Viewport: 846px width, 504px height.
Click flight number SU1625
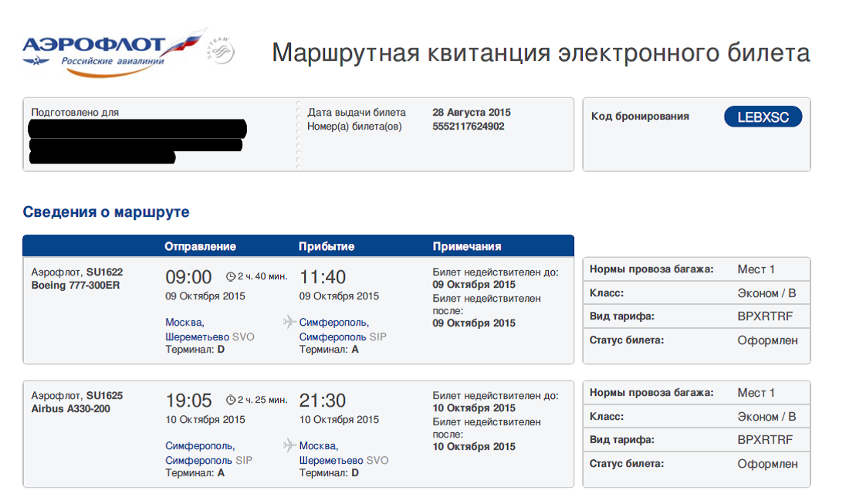point(105,395)
